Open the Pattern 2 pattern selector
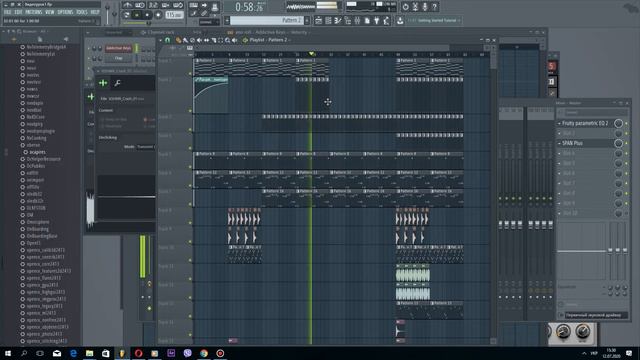Image resolution: width=640 pixels, height=360 pixels. [267, 20]
